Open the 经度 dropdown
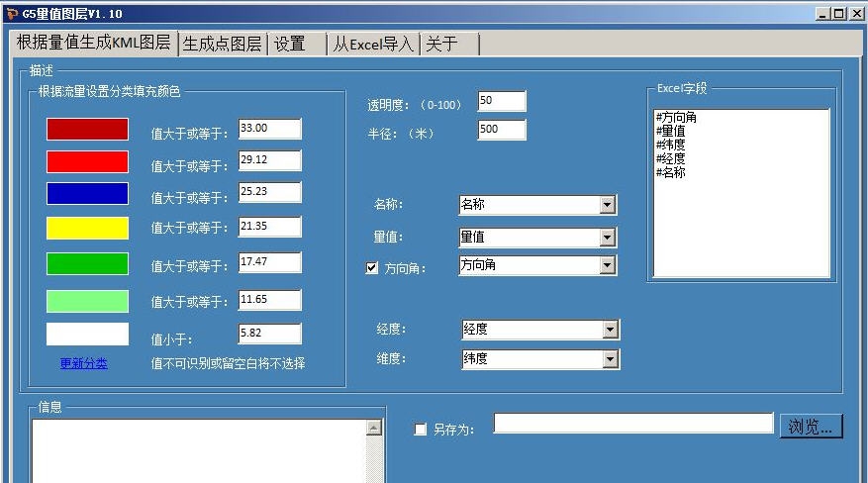 [540, 330]
